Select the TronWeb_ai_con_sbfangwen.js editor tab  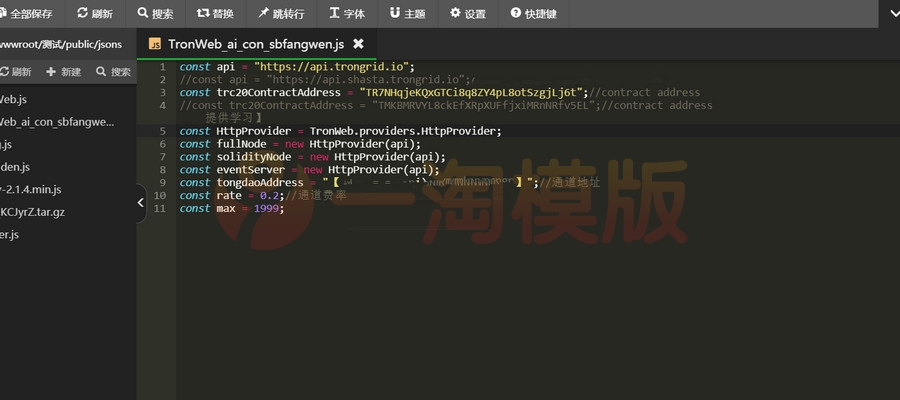254,44
